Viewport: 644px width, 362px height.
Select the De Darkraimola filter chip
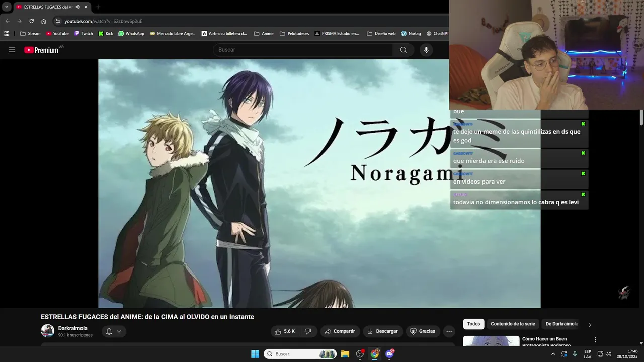click(x=561, y=324)
